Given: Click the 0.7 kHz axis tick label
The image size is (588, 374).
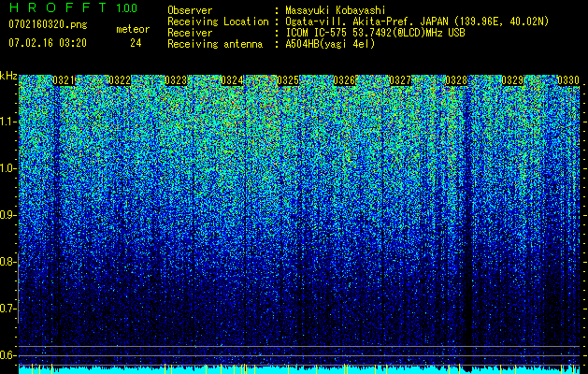Looking at the screenshot, I should click(x=8, y=309).
